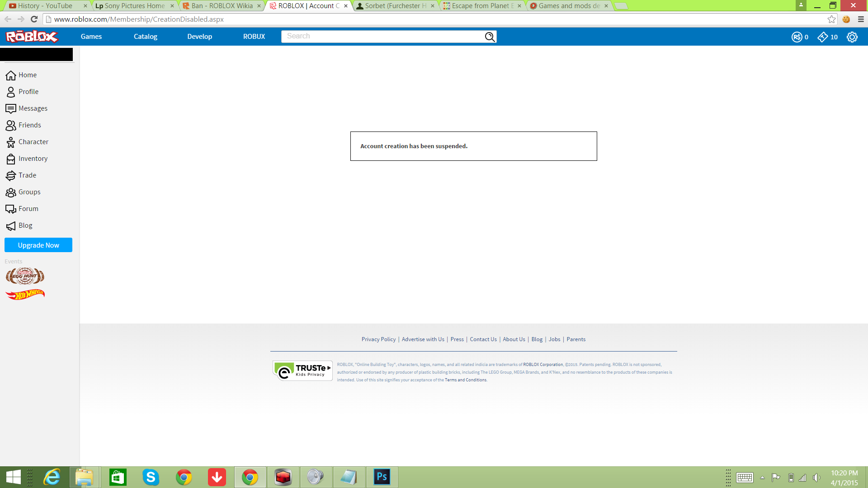This screenshot has width=868, height=488.
Task: Click the Robux balance icon
Action: 797,36
